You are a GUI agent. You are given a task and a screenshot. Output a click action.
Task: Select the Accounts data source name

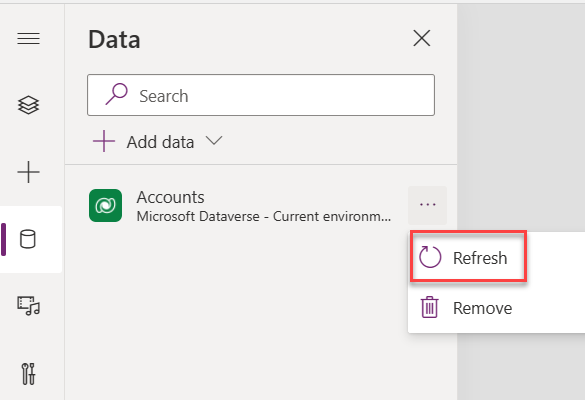[171, 197]
